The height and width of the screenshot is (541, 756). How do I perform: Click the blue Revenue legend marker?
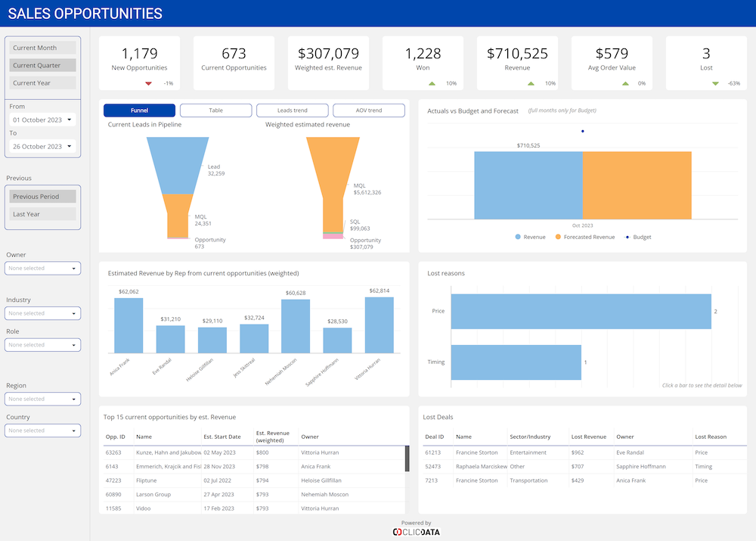518,237
